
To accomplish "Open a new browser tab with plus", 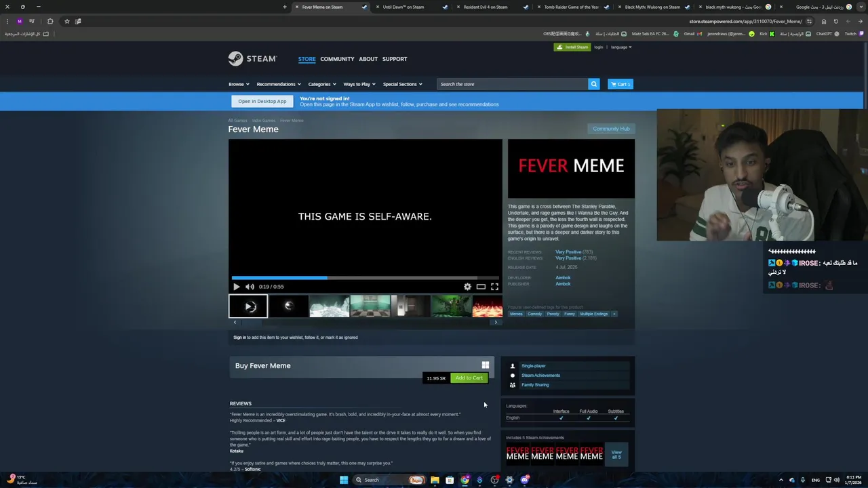I will pos(285,7).
